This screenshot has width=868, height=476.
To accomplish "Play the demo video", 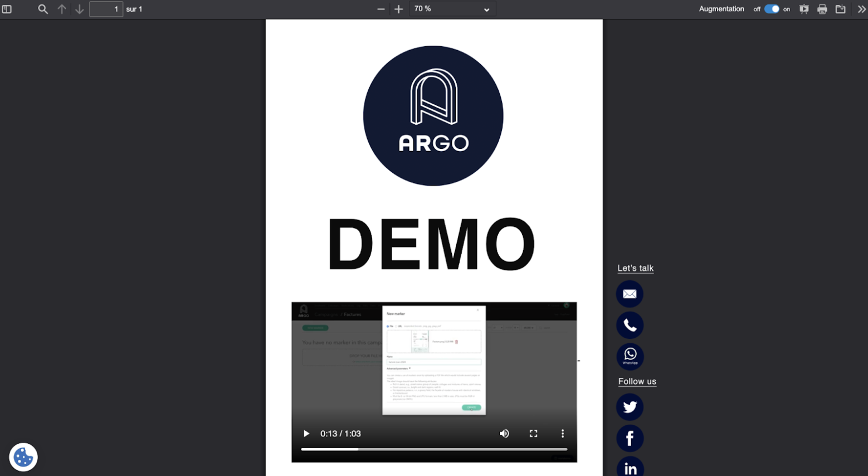I will coord(306,434).
